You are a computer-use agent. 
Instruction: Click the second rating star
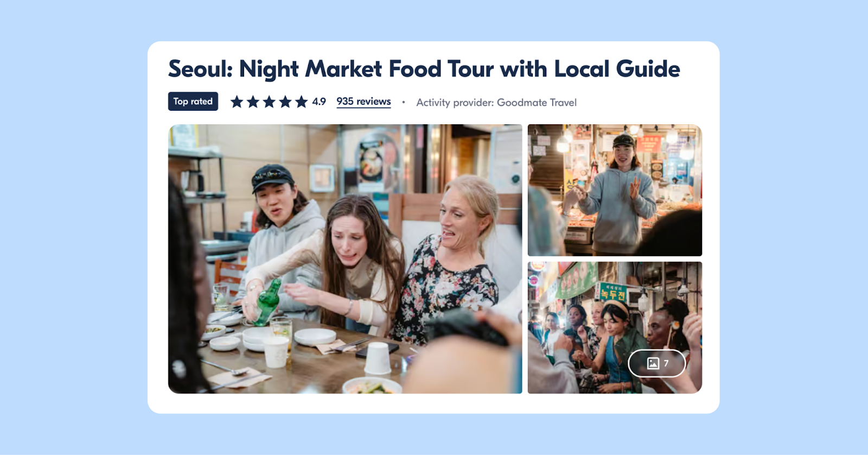[x=253, y=102]
